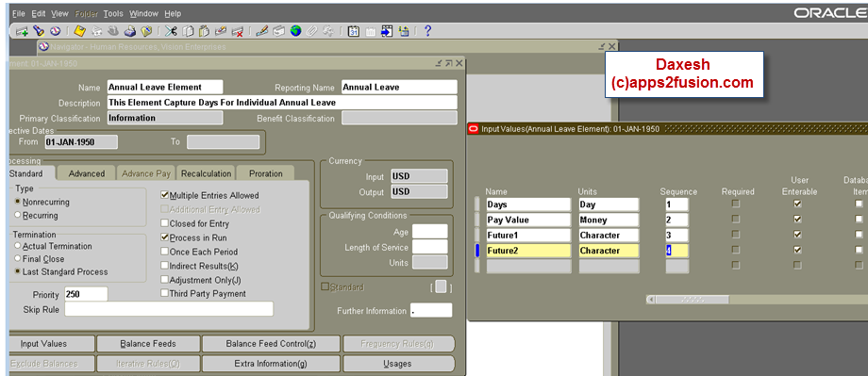Click the Clear Record eraser icon

pyautogui.click(x=221, y=31)
